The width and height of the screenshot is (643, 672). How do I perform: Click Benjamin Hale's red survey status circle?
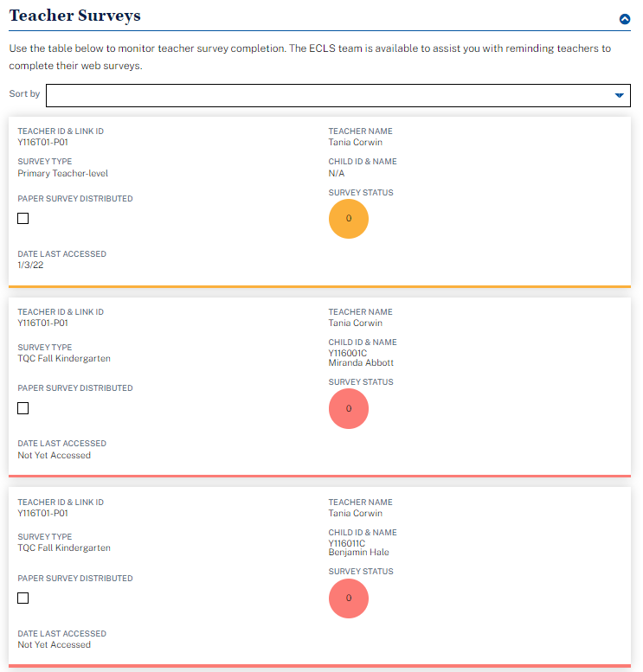click(x=349, y=598)
